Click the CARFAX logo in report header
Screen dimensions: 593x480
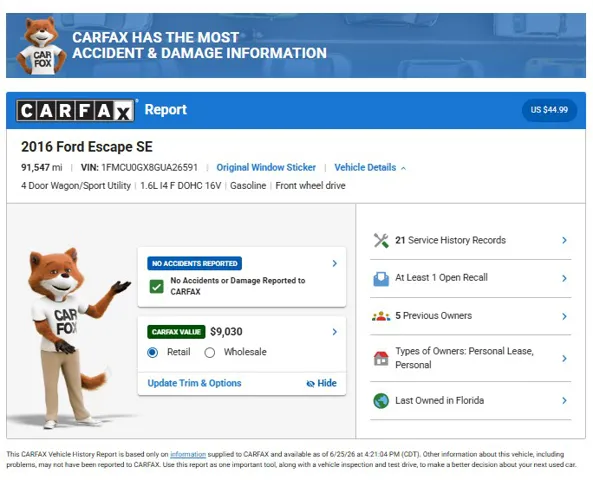tap(75, 110)
